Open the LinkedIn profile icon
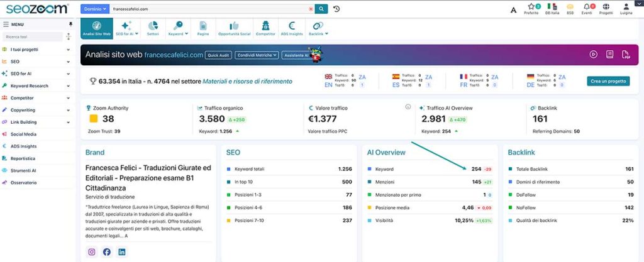 [121, 252]
